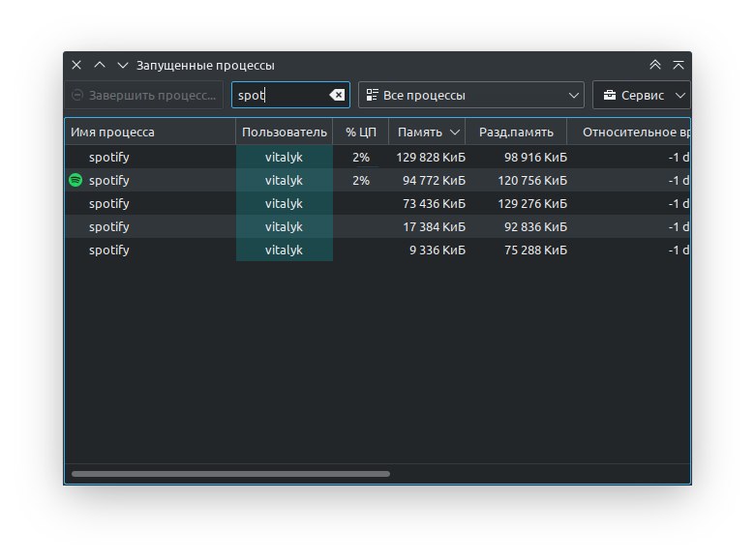Click the keep-above bar-arrow title icon
The image size is (755, 560).
679,65
